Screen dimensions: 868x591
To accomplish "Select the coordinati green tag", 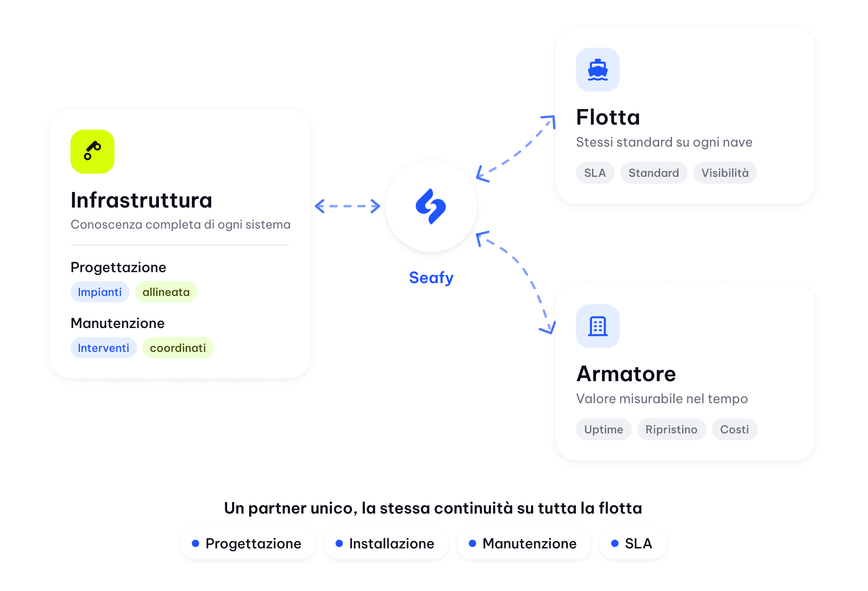I will (x=178, y=348).
